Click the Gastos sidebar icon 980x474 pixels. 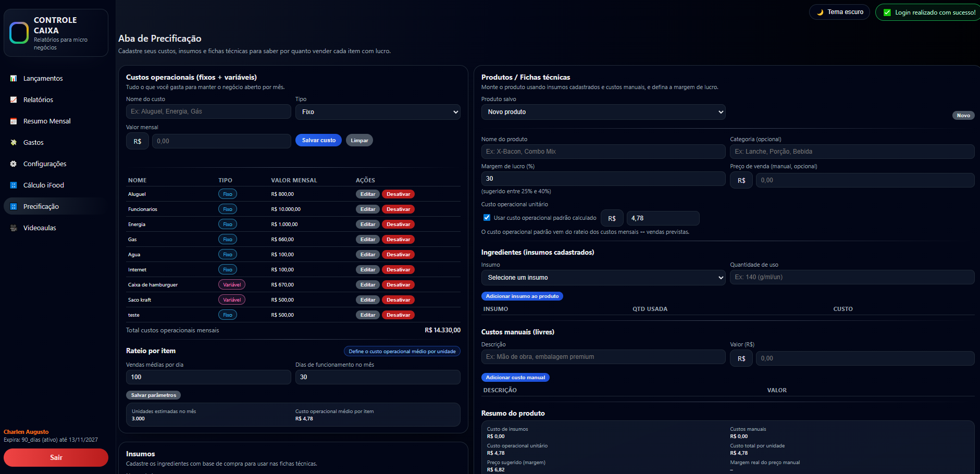click(14, 143)
